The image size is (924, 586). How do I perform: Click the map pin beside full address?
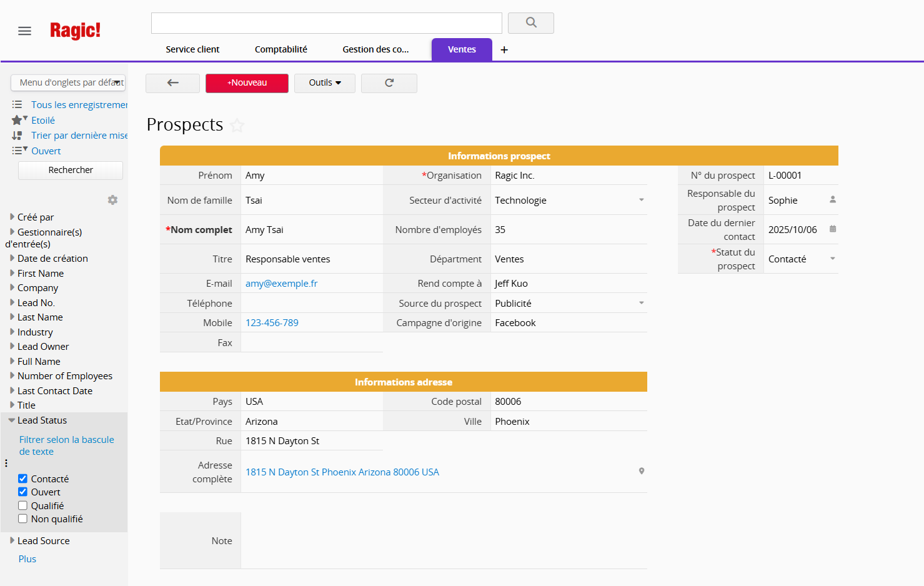[641, 471]
